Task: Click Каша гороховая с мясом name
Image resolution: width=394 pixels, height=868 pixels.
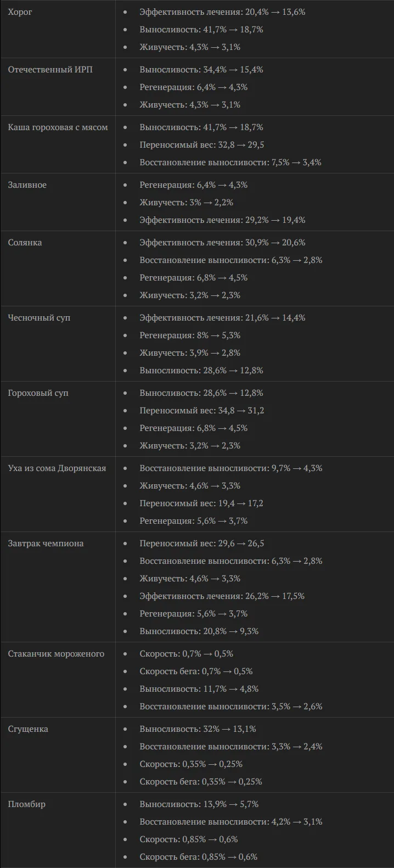Action: [x=58, y=127]
